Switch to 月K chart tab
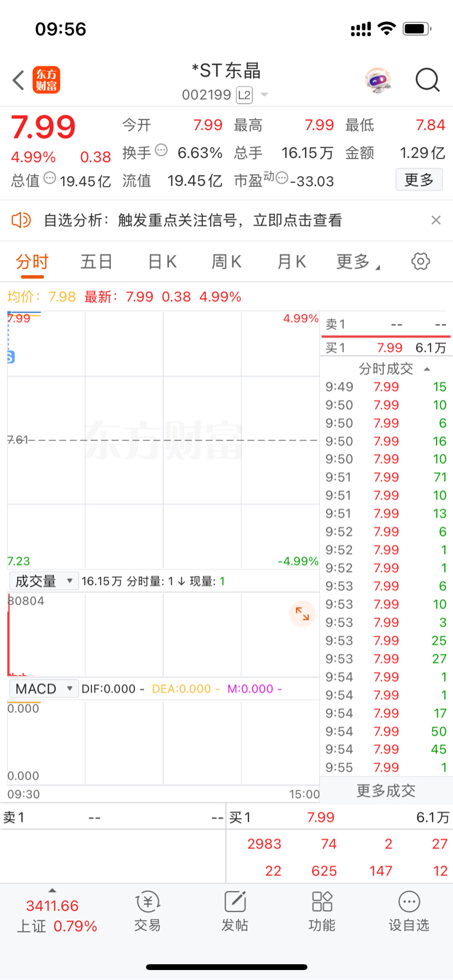This screenshot has height=980, width=453. pos(291,262)
